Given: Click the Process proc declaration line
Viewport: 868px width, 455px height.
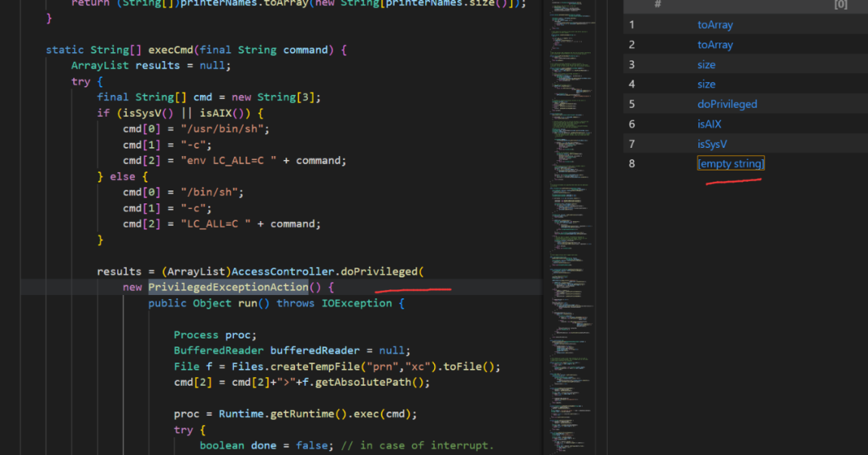Looking at the screenshot, I should coord(215,335).
